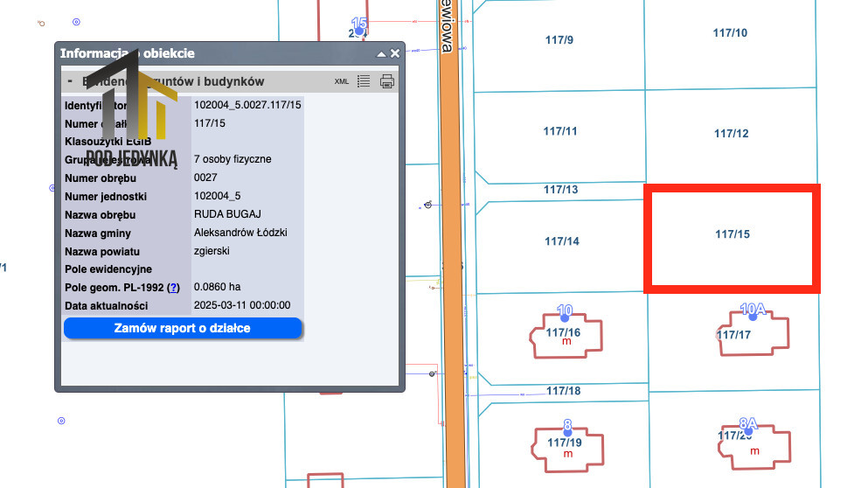This screenshot has width=868, height=488.
Task: Click the date value 2025-03-11 00:00:00
Action: [x=242, y=305]
